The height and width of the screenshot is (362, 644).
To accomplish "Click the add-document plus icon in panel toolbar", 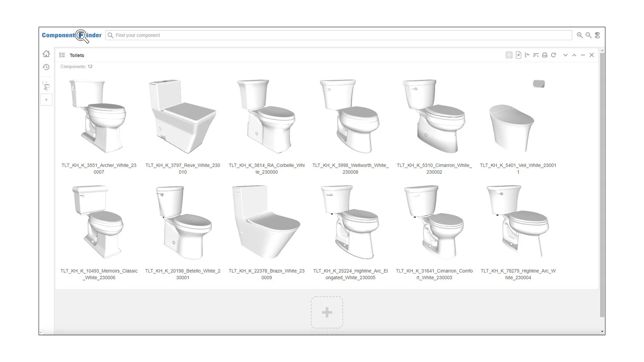I will coord(518,55).
